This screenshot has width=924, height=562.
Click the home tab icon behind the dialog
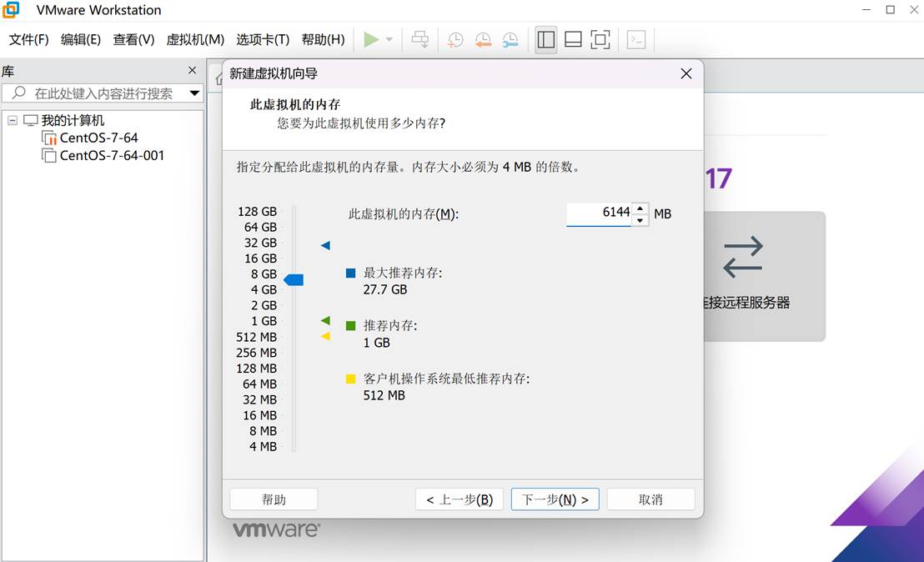218,78
